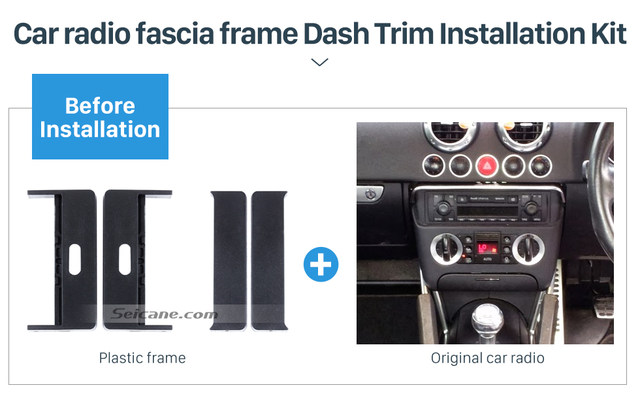Select the second bracket with oval slot
This screenshot has height=411, width=640.
(x=138, y=260)
